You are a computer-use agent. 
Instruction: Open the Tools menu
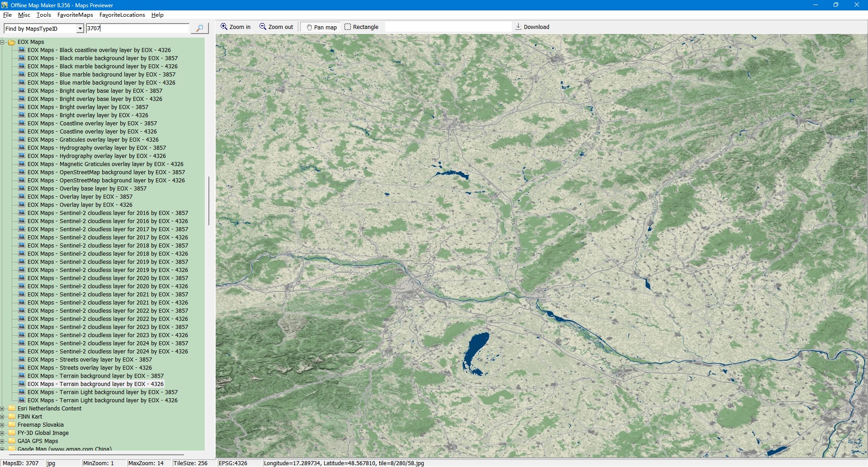pyautogui.click(x=44, y=15)
